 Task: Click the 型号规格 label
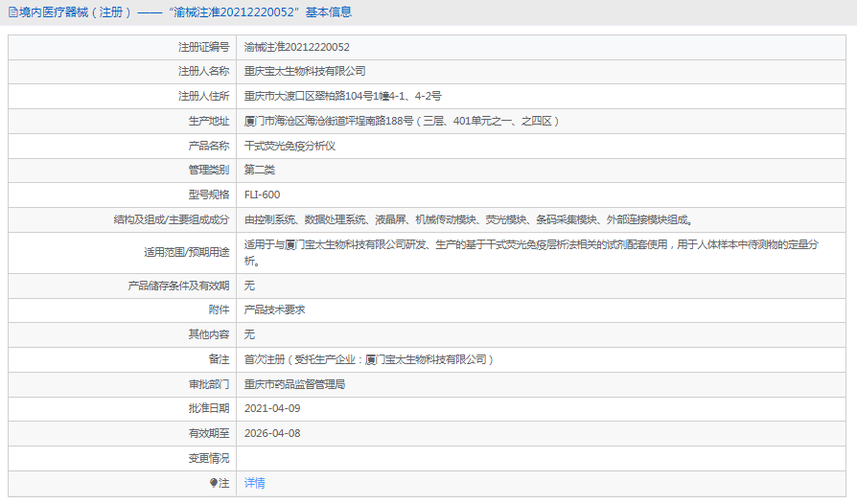click(209, 195)
